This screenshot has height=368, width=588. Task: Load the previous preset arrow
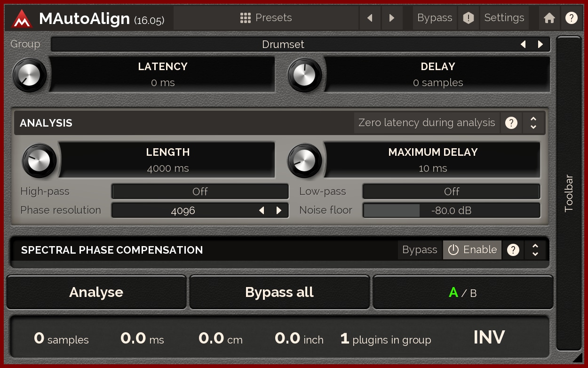(x=370, y=18)
